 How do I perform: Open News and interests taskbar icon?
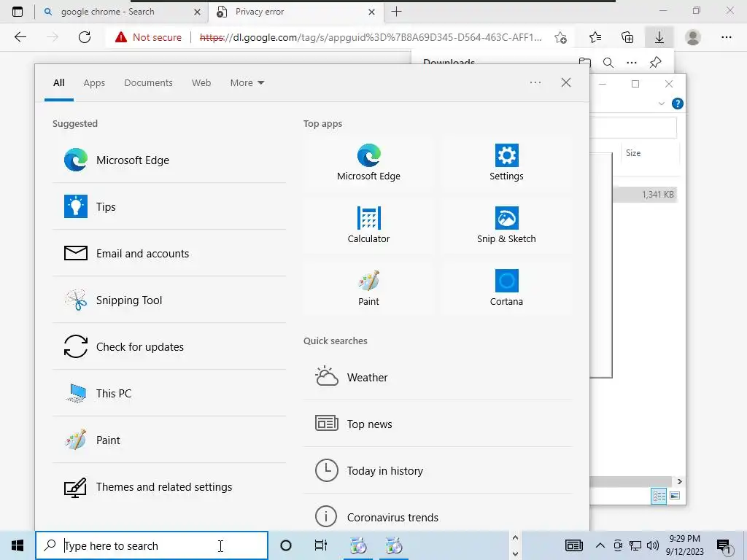(x=574, y=545)
